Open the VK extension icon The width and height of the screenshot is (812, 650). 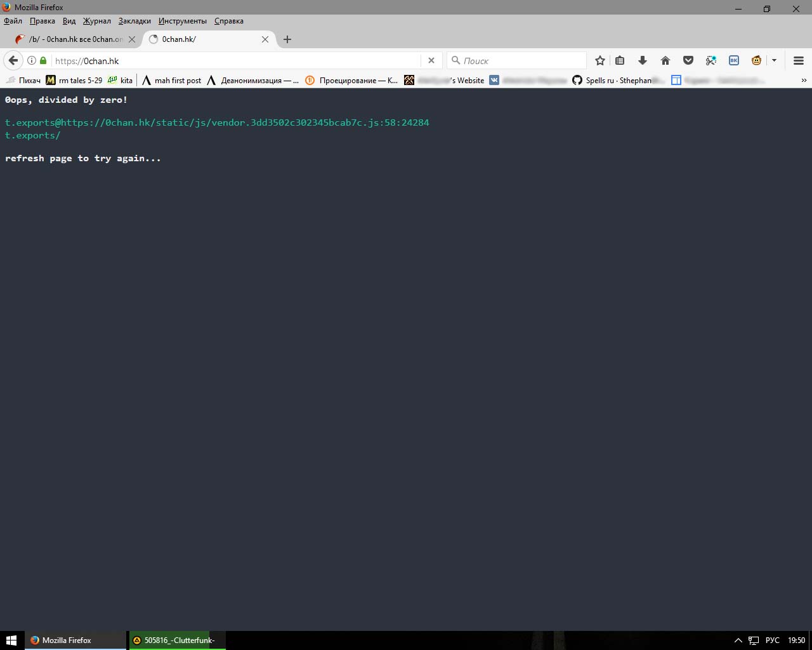734,61
